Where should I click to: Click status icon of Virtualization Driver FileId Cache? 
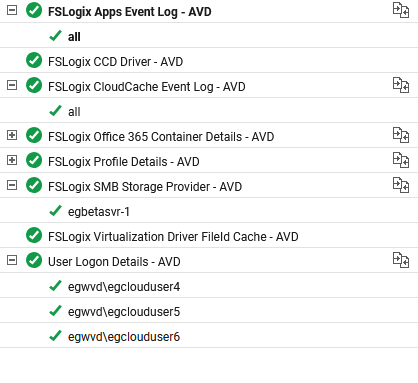click(x=34, y=235)
